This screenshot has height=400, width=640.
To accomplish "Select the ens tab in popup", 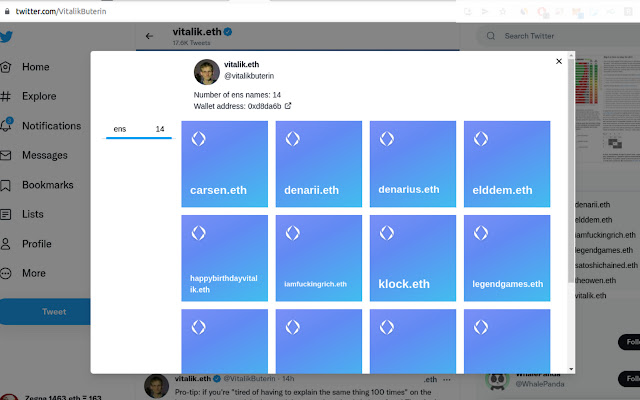I will pyautogui.click(x=139, y=129).
